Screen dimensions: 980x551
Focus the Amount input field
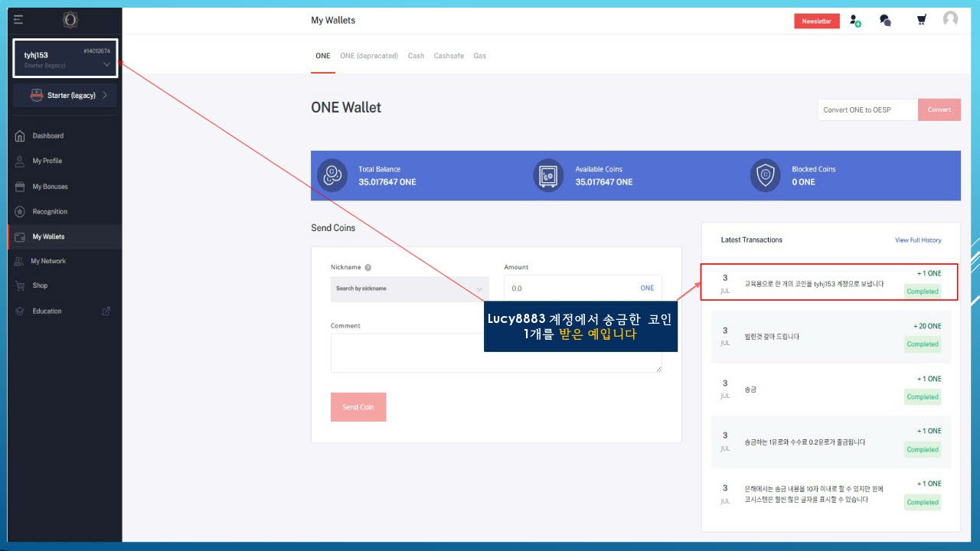[x=583, y=289]
